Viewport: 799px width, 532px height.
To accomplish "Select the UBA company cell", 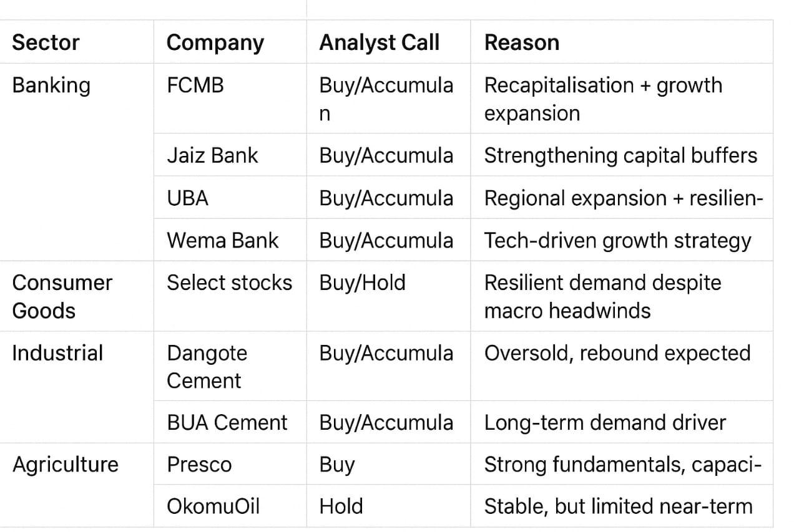I will pyautogui.click(x=188, y=198).
